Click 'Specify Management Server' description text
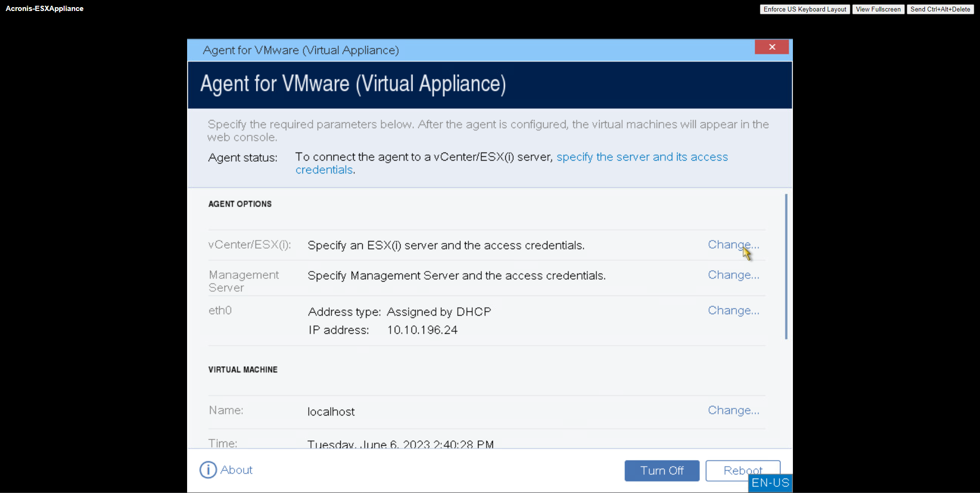 coord(457,275)
